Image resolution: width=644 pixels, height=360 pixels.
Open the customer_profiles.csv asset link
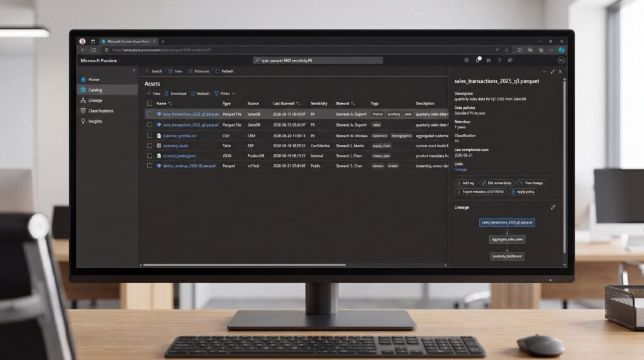pos(180,136)
